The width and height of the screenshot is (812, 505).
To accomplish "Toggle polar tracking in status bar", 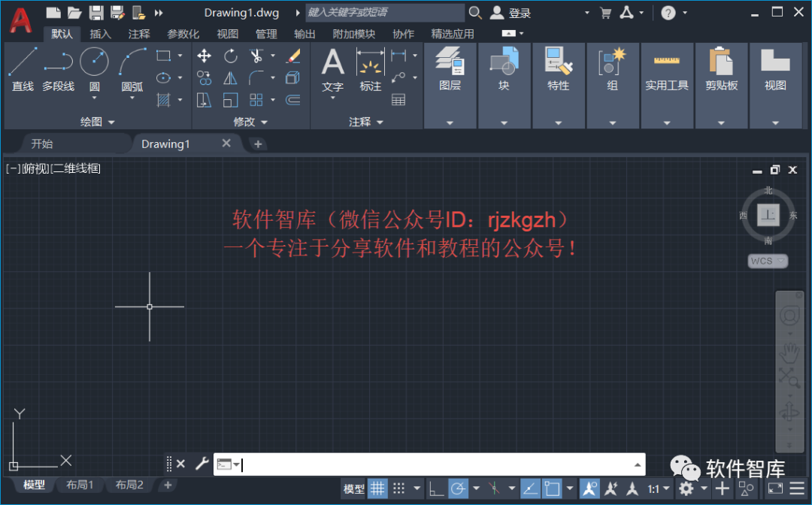I will click(459, 488).
